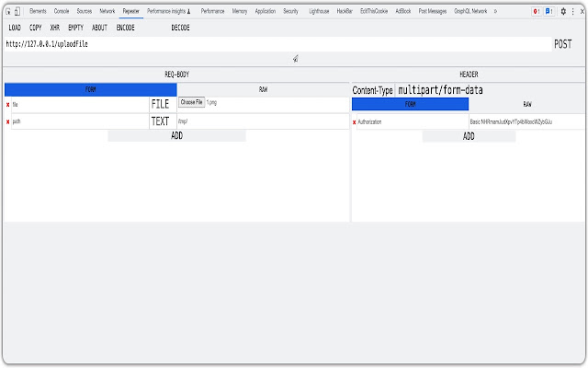Change the POST request method
This screenshot has height=368, width=588.
pos(562,44)
